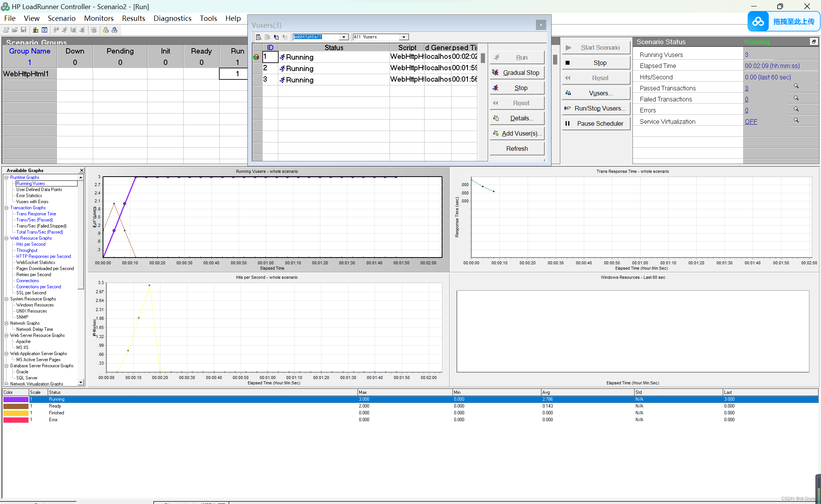Click the Load Generators toolbar icon

pyautogui.click(x=35, y=30)
